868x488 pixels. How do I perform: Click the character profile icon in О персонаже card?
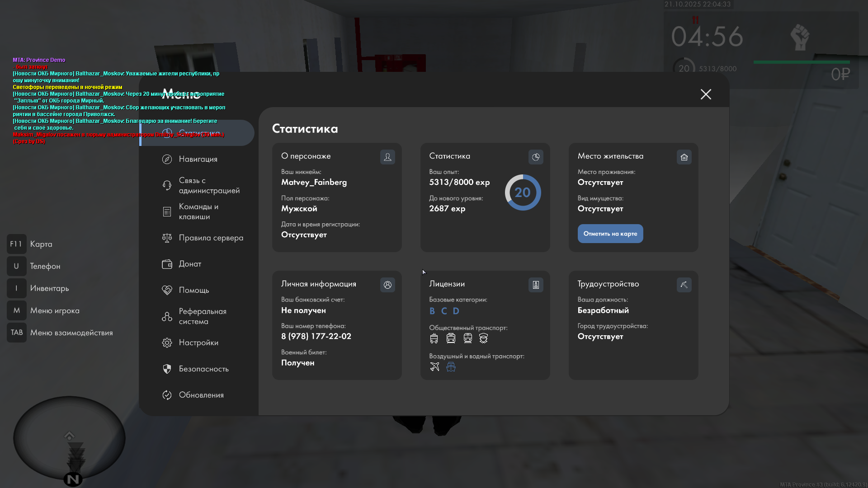[387, 157]
